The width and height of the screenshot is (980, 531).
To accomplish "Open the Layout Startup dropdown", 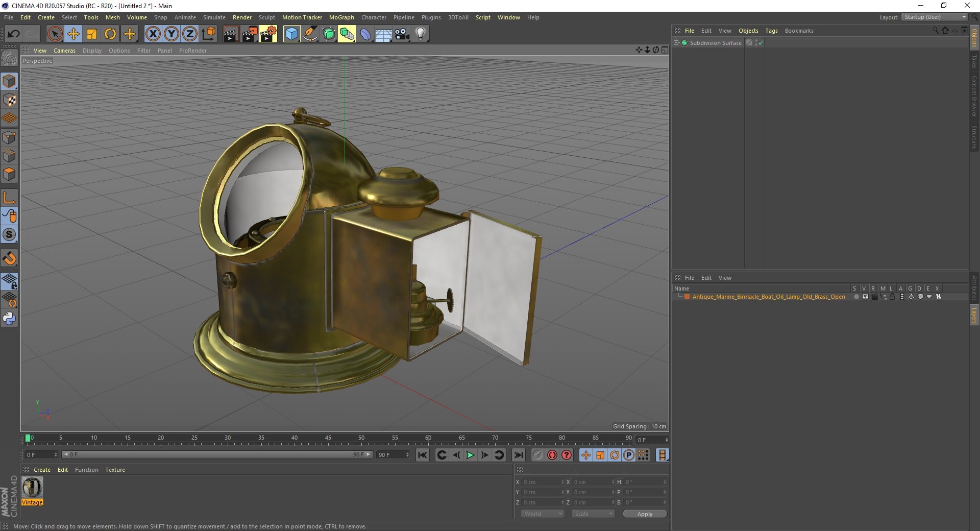I will [935, 17].
